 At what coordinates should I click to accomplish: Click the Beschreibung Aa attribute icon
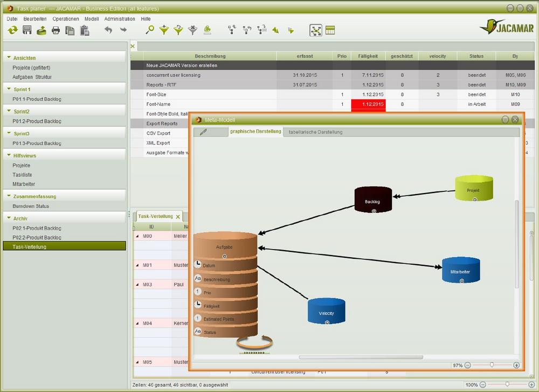[x=198, y=278]
